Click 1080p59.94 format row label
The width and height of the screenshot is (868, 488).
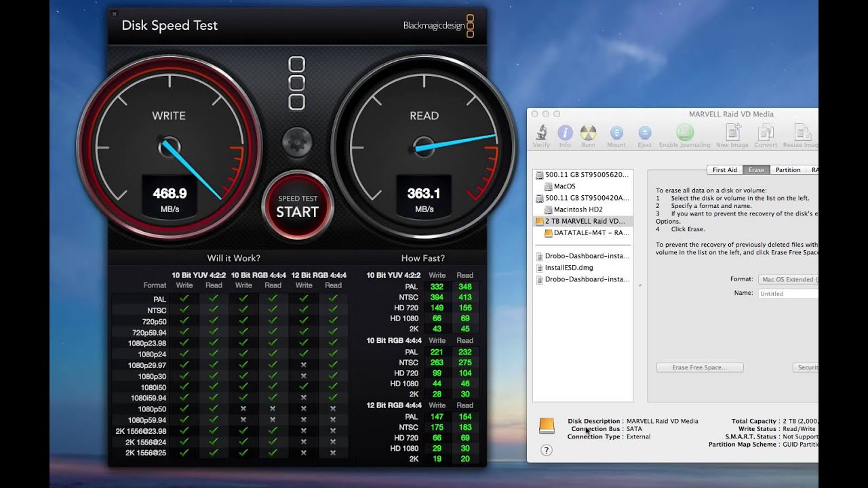pyautogui.click(x=147, y=420)
